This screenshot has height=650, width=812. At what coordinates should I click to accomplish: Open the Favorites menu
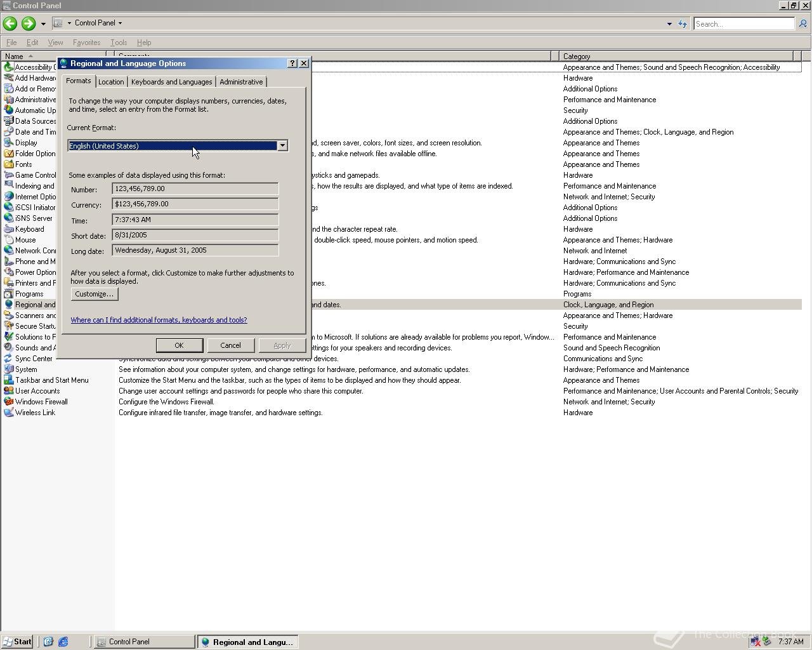coord(86,43)
